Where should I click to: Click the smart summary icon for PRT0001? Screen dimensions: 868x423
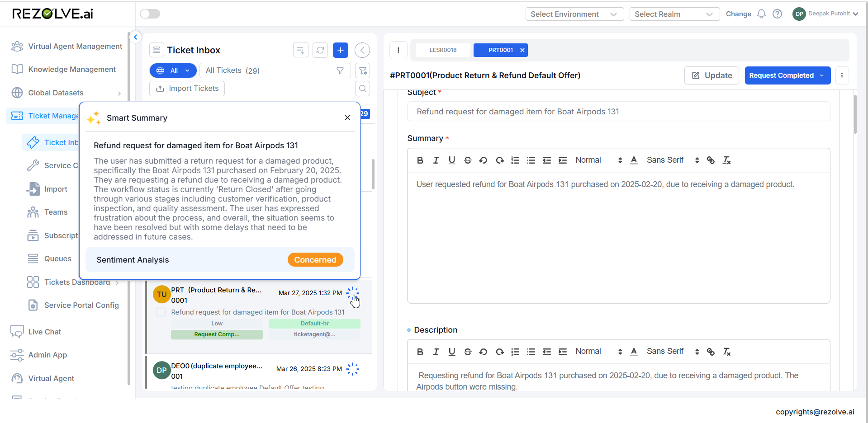[x=353, y=293]
